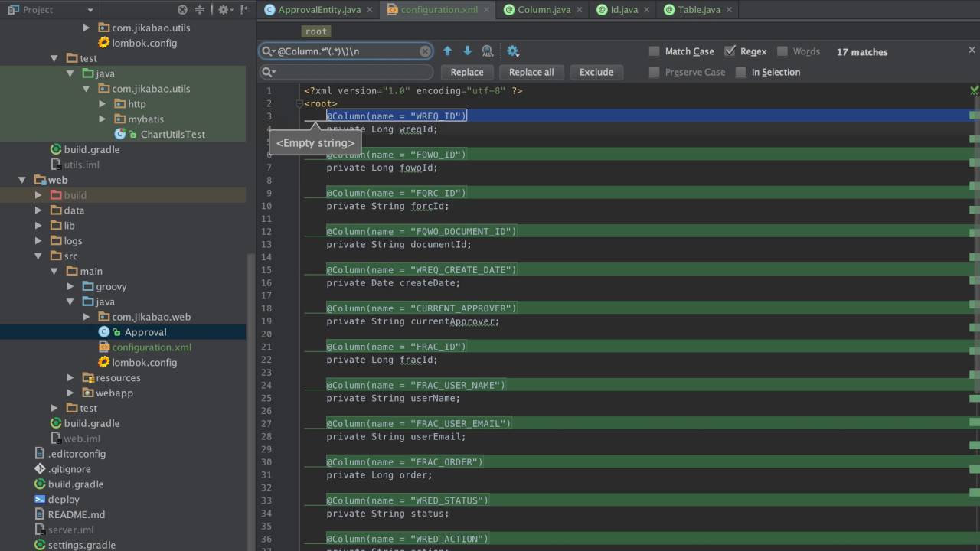Click fold marker beside root tag
This screenshot has width=980, height=551.
coord(299,103)
